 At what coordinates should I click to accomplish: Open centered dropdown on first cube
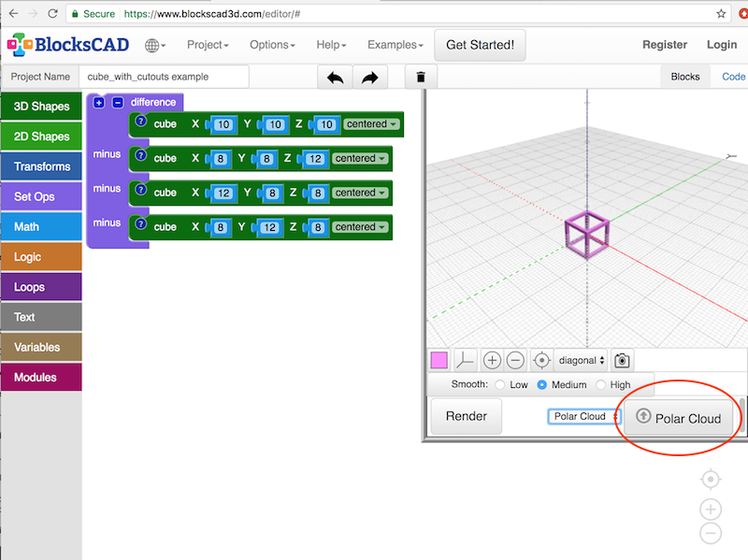coord(371,124)
